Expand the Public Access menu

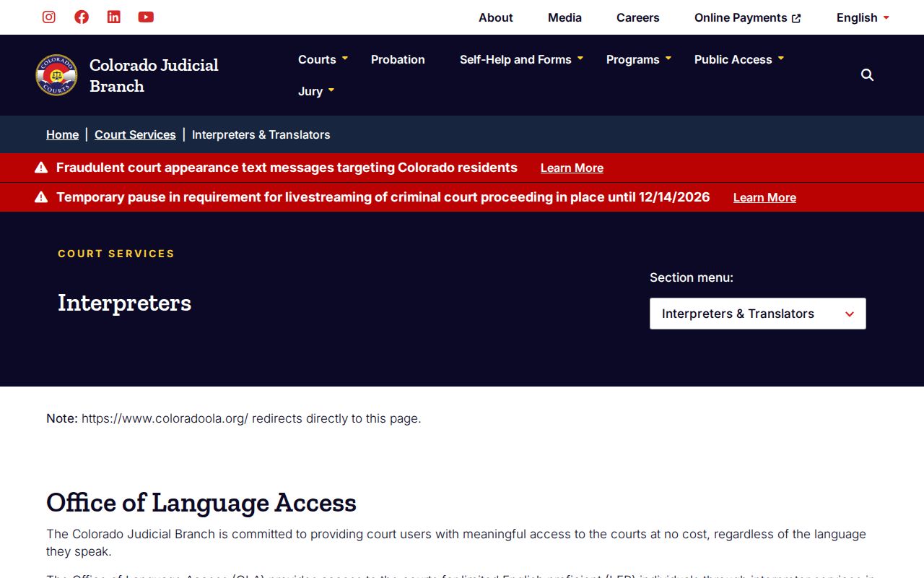point(738,59)
